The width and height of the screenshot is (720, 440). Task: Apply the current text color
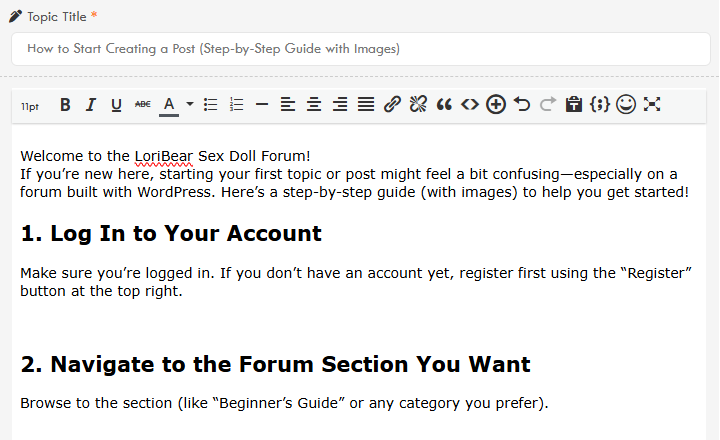pos(169,104)
